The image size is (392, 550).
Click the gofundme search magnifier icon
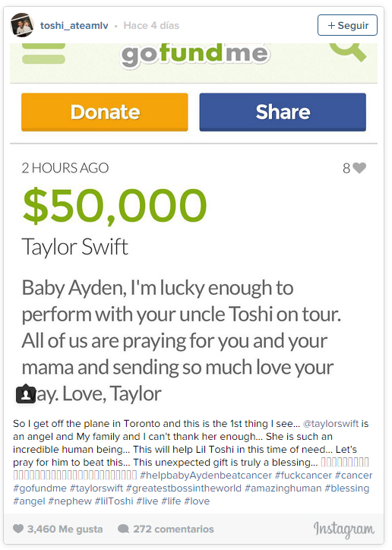[348, 52]
